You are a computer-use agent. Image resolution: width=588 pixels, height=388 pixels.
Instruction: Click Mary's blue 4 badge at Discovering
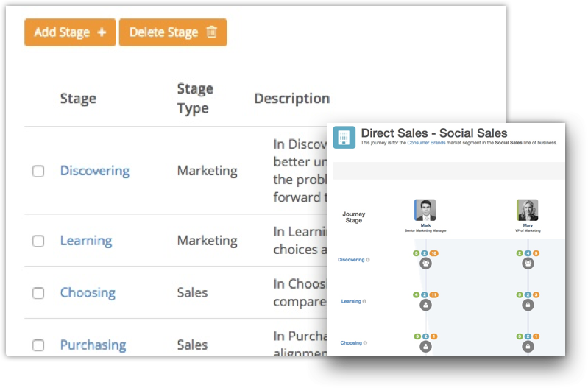[528, 253]
